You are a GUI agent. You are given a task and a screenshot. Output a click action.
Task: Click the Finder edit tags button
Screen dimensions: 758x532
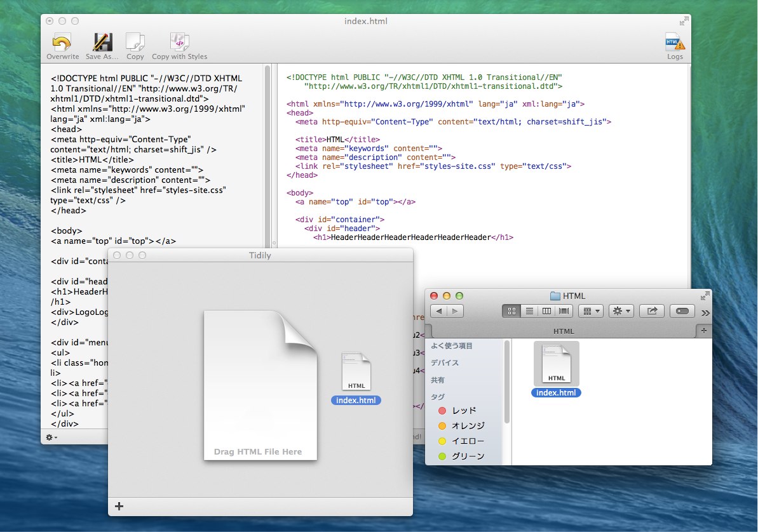682,311
